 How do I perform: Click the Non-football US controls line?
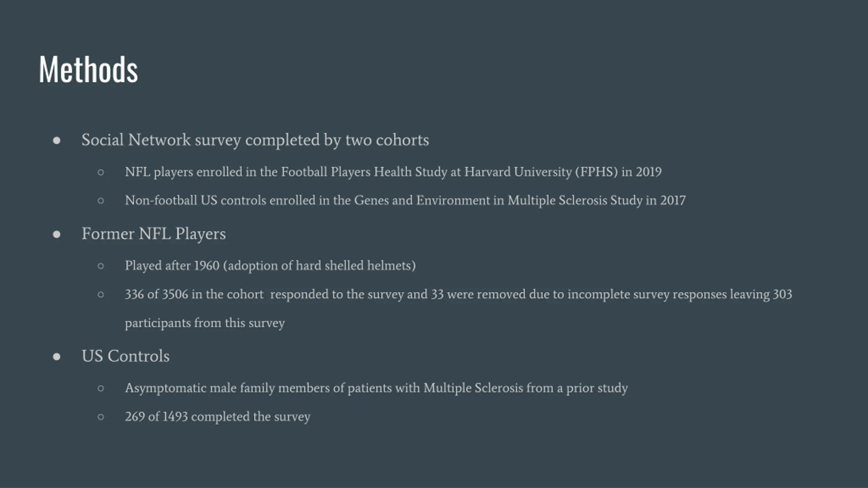coord(405,201)
